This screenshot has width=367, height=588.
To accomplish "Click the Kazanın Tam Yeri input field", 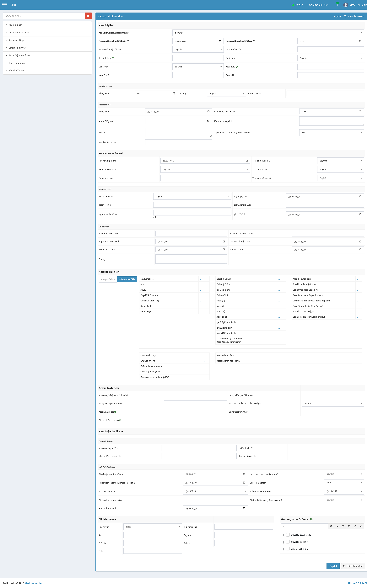I will [x=330, y=49].
